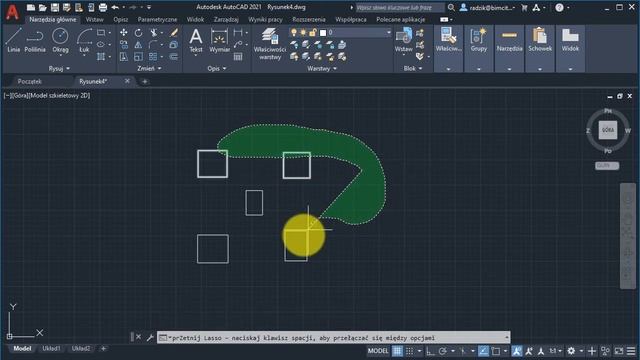
Task: Click the white layer color swatch
Action: (323, 33)
